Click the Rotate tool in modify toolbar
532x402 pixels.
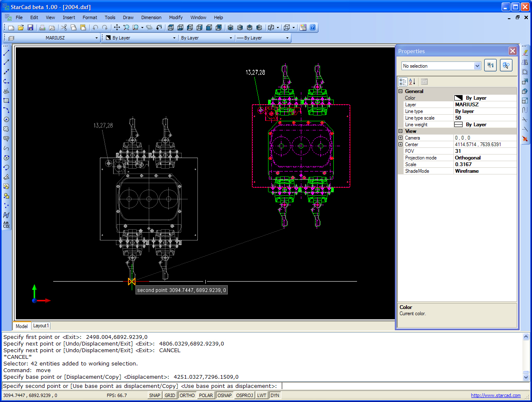click(x=525, y=91)
